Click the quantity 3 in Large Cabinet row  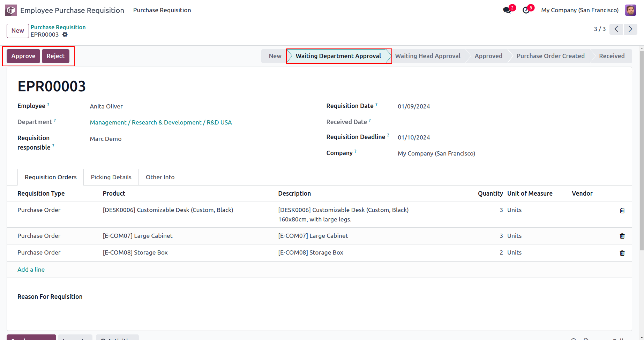(x=501, y=236)
